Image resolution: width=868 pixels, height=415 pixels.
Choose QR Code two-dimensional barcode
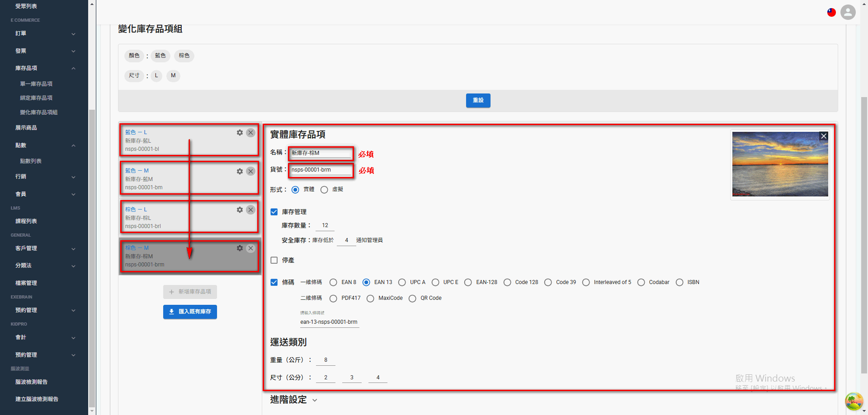coord(412,298)
